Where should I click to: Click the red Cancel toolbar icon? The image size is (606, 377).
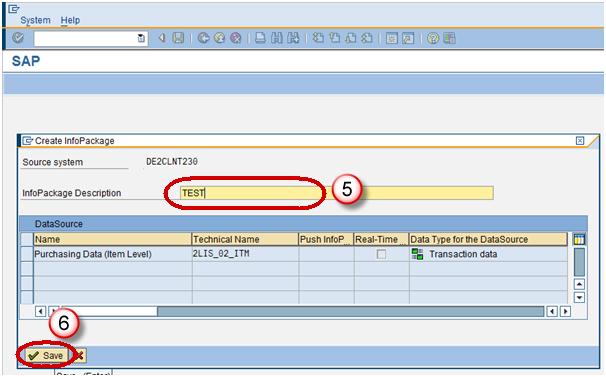[235, 38]
